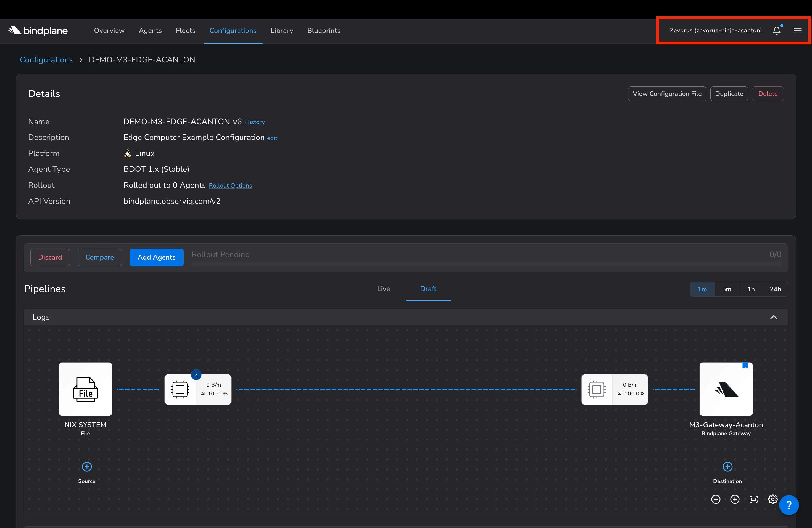Open the Zevorus project switcher

click(x=716, y=30)
